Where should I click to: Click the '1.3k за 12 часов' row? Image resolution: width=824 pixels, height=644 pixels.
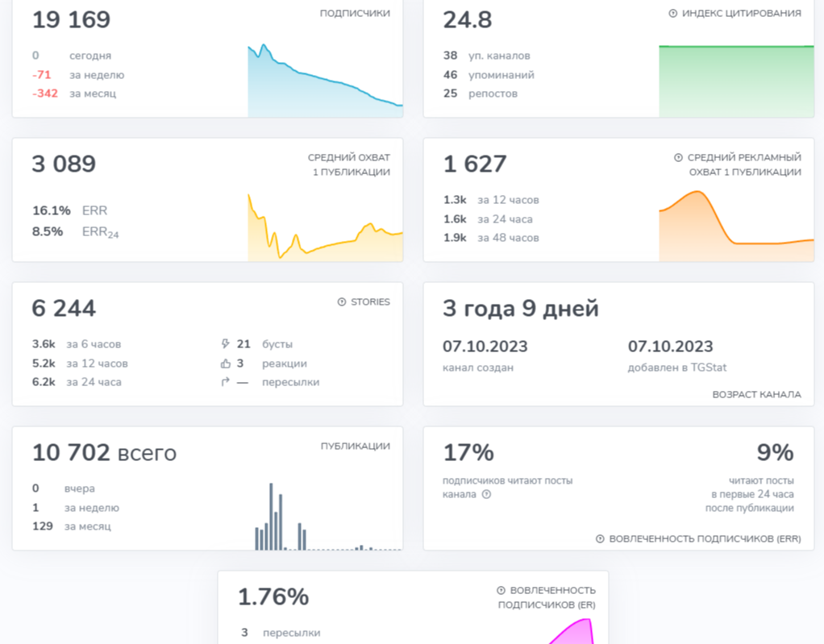pos(491,200)
